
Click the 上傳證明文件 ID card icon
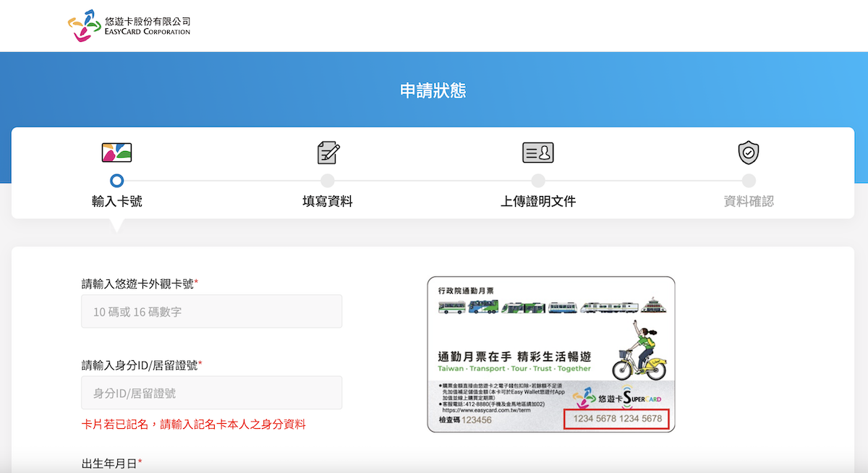click(537, 152)
